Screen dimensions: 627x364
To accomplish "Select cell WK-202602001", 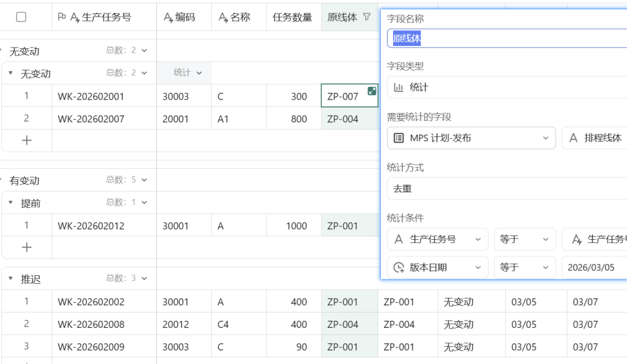I will [104, 96].
